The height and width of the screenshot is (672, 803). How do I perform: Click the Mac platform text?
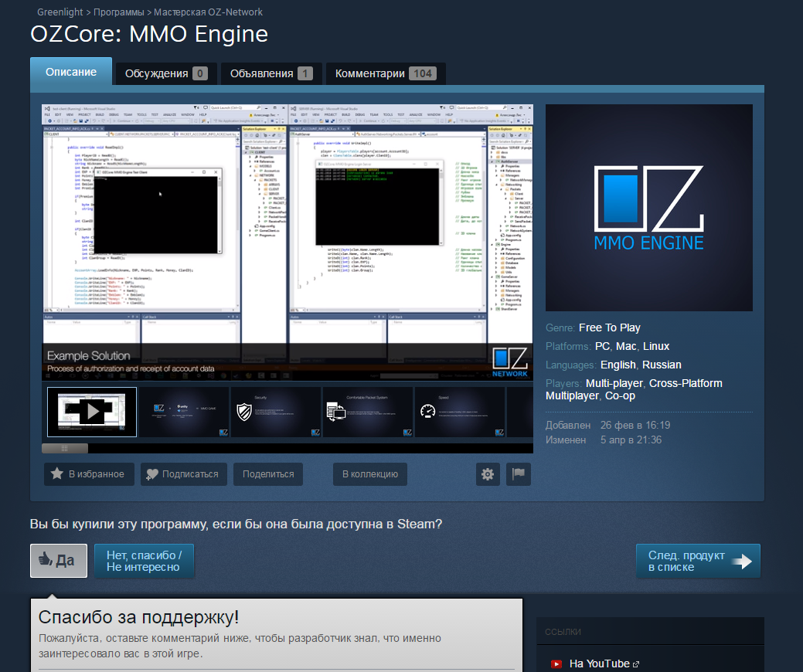pos(626,347)
